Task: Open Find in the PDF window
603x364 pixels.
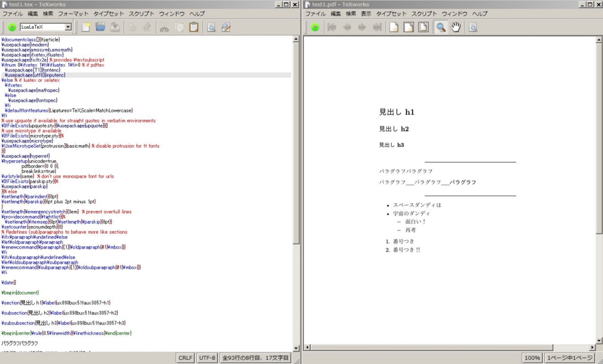Action: tap(473, 27)
